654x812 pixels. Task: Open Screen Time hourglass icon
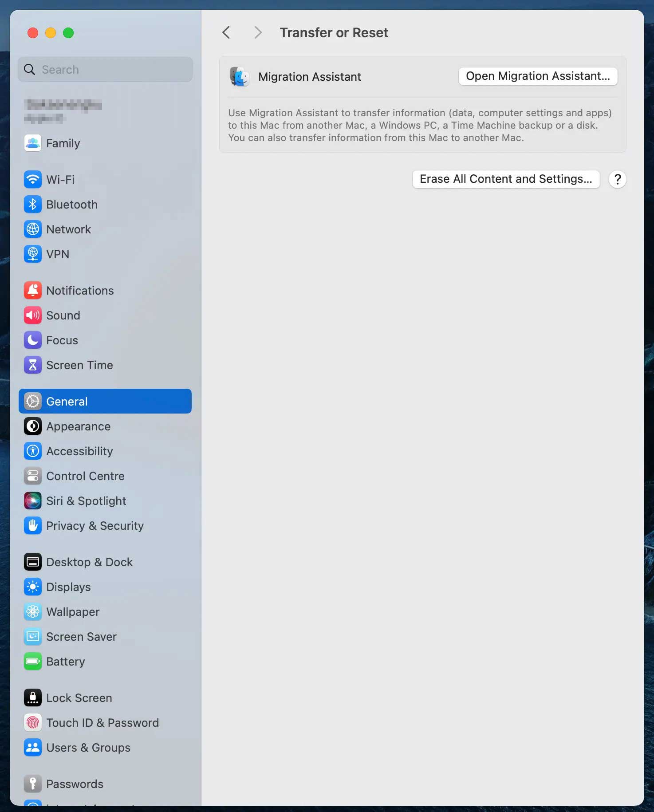tap(33, 365)
